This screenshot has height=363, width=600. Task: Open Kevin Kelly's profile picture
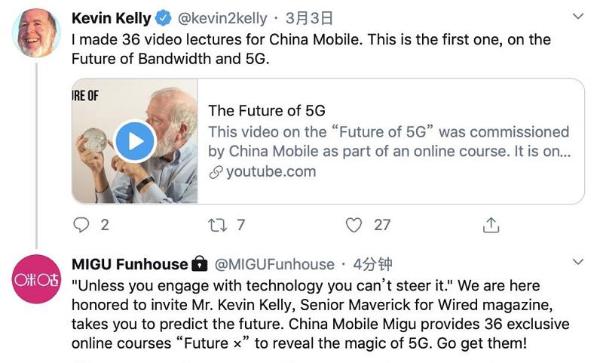(36, 33)
